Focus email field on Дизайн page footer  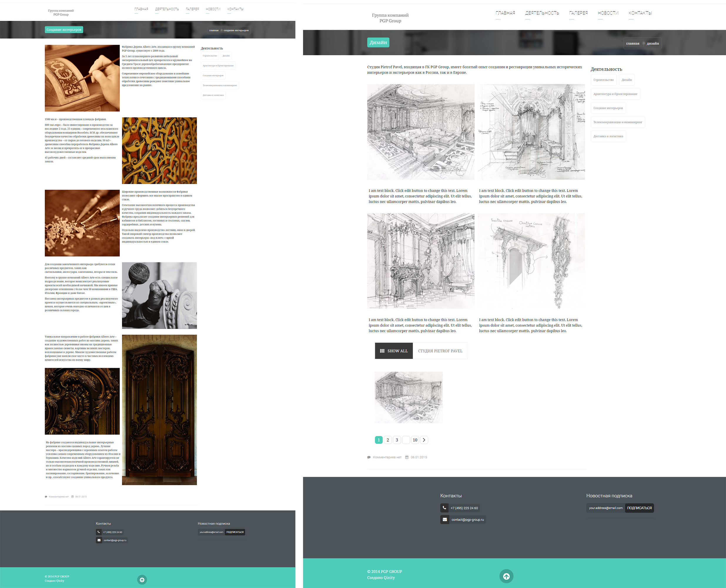coord(605,508)
